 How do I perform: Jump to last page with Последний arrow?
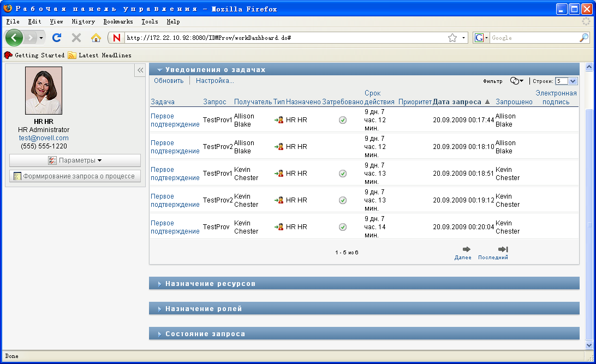[x=503, y=249]
